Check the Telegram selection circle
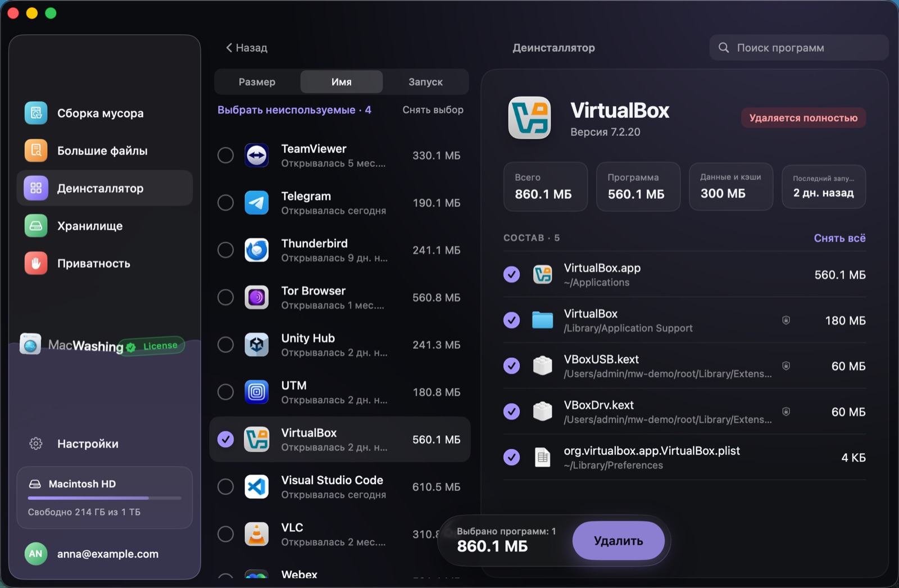 [225, 202]
